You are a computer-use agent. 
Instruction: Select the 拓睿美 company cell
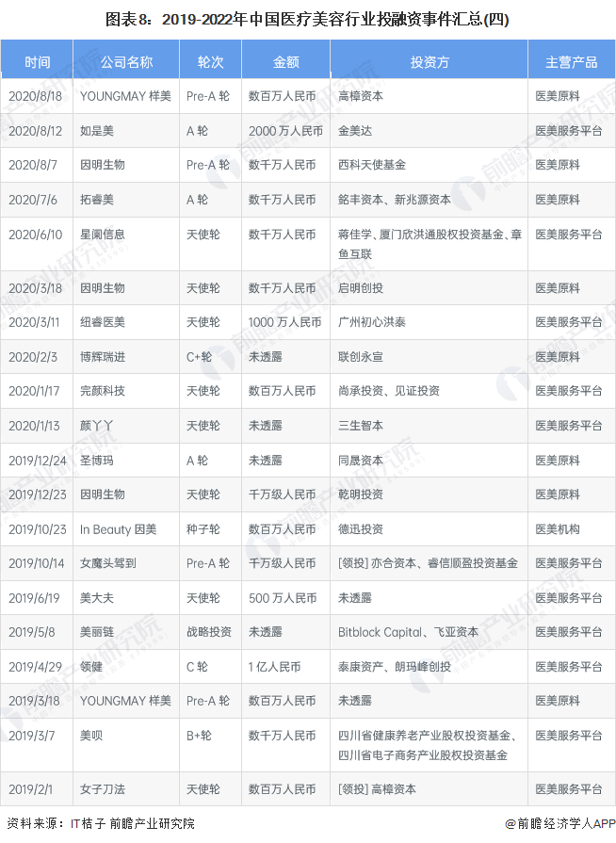(98, 200)
